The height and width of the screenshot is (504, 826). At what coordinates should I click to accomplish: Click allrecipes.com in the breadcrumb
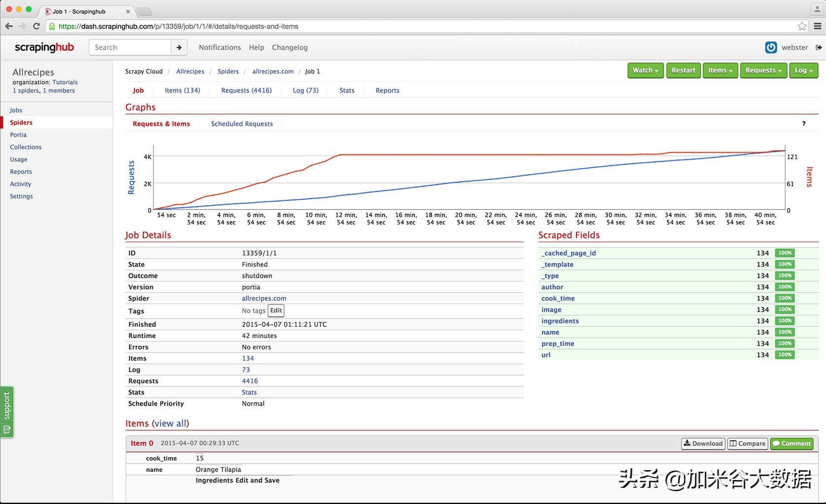273,71
